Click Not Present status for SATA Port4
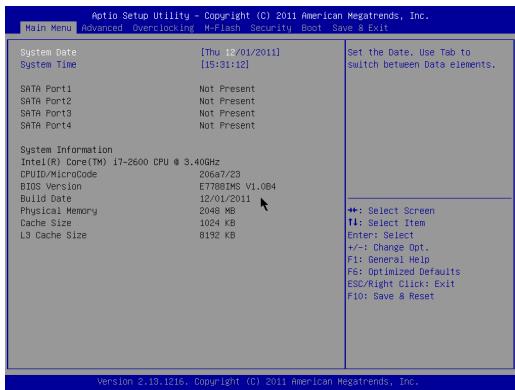The height and width of the screenshot is (390, 515). 227,126
